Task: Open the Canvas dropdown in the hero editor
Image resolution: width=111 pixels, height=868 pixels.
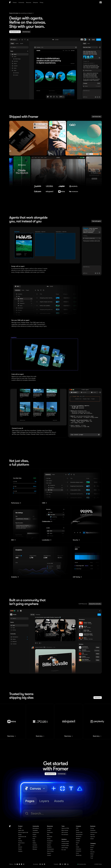Action: pos(14,39)
